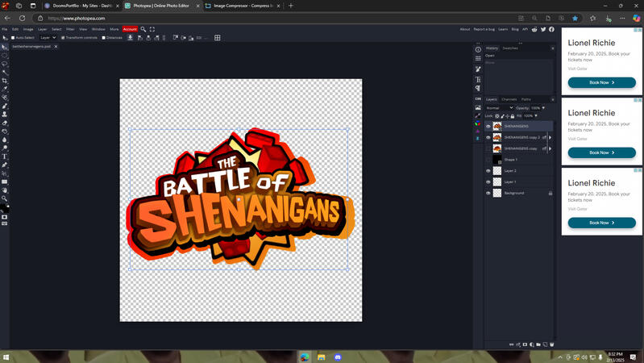Select the Hand tool
The image size is (644, 363).
pos(5,190)
